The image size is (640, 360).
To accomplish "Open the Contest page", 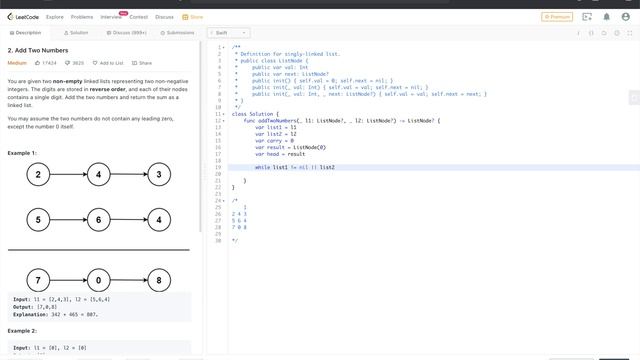I will [x=138, y=17].
